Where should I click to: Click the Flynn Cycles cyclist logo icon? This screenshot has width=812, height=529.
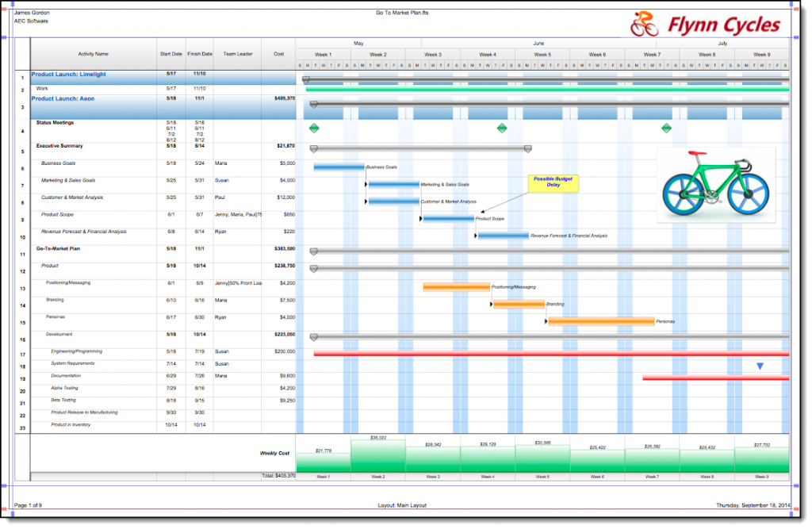coord(644,24)
